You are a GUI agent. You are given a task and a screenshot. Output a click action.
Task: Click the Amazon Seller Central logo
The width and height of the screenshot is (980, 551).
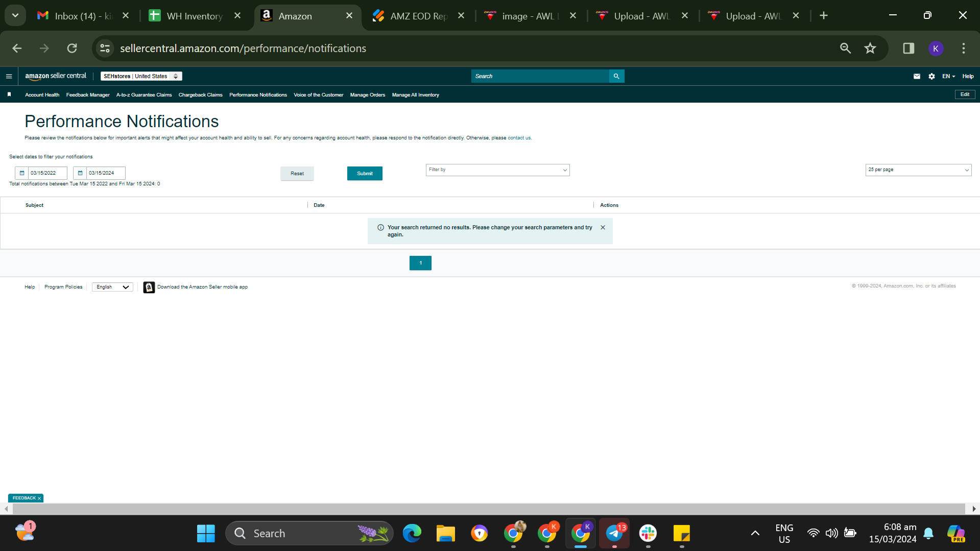(x=56, y=76)
